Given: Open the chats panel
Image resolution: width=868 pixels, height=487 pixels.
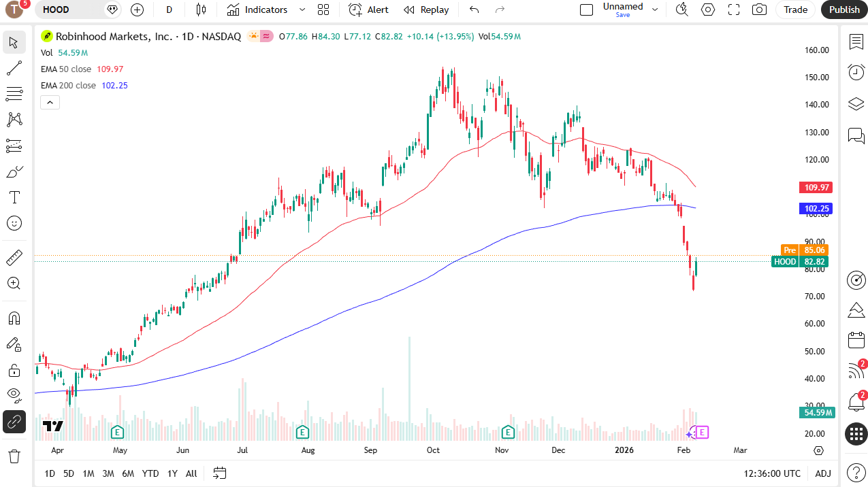Looking at the screenshot, I should tap(856, 135).
